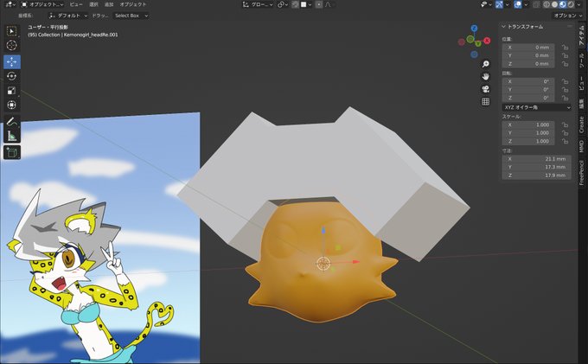Click the 3D cursor in the viewport
This screenshot has width=588, height=364.
click(323, 264)
